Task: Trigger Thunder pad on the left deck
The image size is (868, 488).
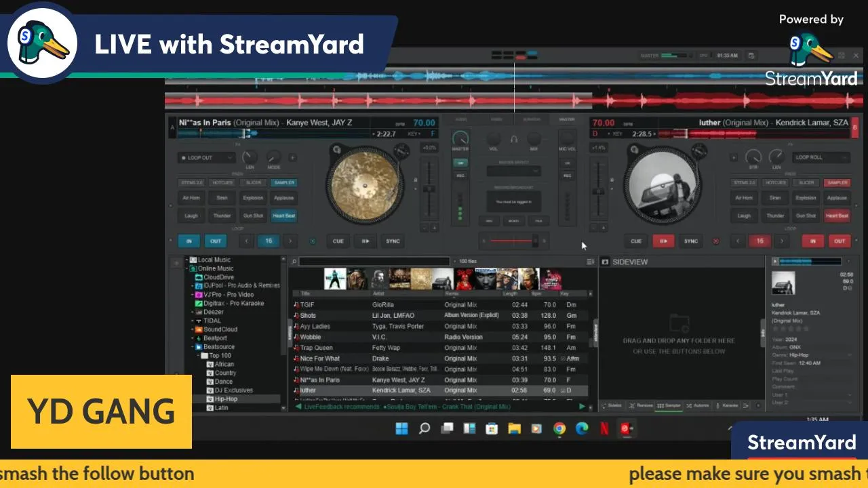Action: [x=222, y=216]
